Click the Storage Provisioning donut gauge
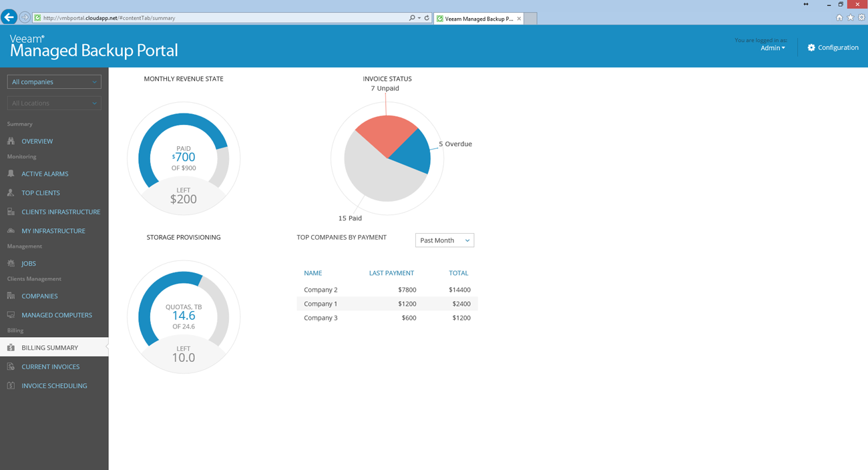The image size is (868, 470). pos(184,316)
